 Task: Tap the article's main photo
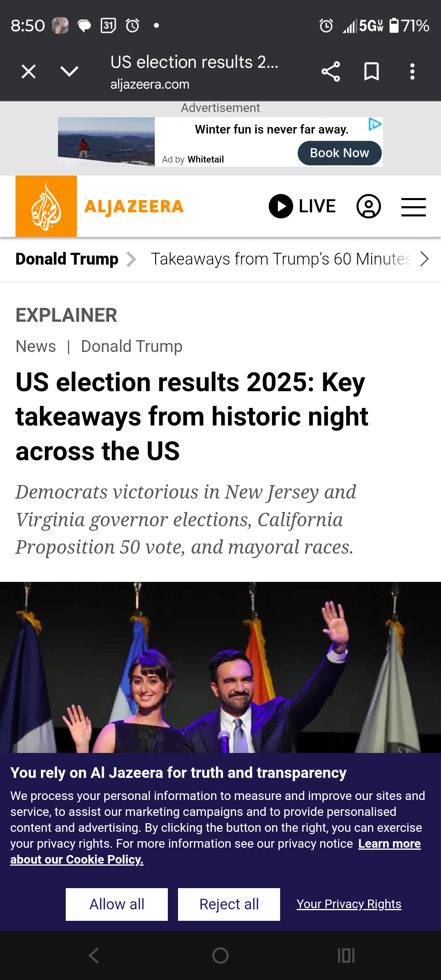pyautogui.click(x=220, y=667)
